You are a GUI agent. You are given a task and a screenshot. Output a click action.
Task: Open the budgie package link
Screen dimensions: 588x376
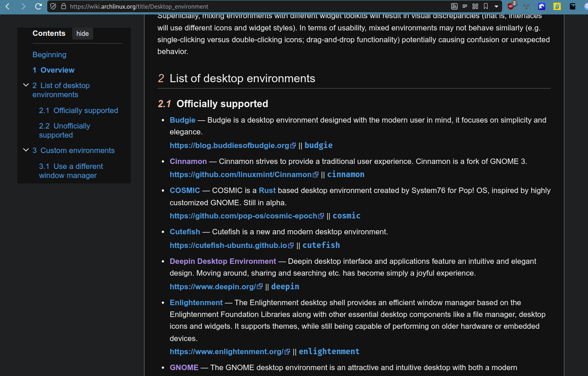tap(319, 145)
